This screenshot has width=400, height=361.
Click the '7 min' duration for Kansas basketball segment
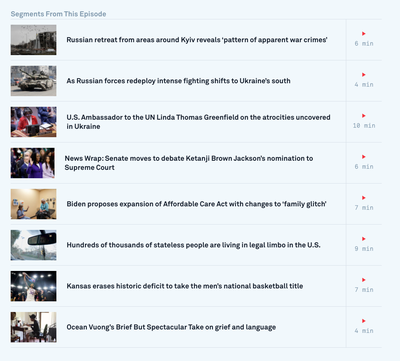coord(364,290)
